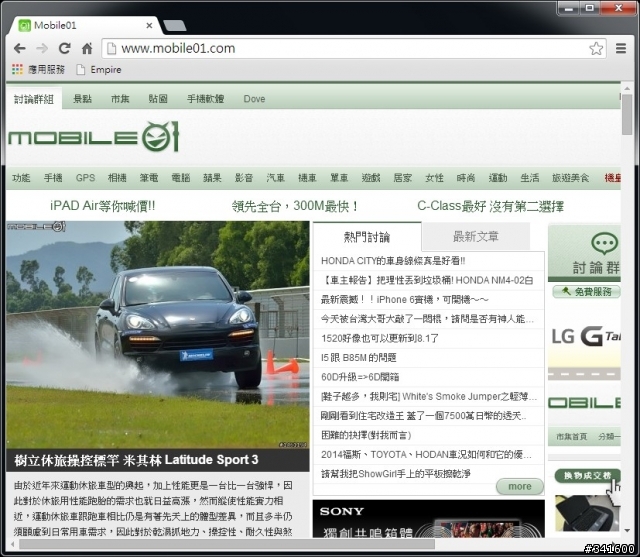The height and width of the screenshot is (557, 640).
Task: Open the Chrome hamburger menu
Action: [x=621, y=49]
